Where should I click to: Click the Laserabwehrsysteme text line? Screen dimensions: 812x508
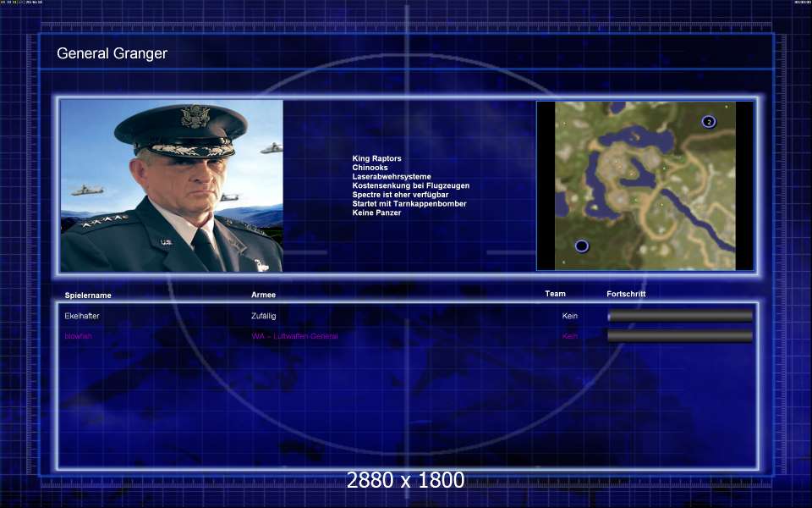pyautogui.click(x=392, y=177)
